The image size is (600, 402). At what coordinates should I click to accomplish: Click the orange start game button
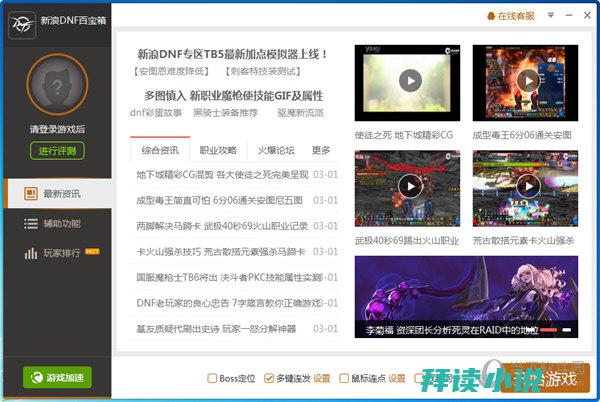546,378
